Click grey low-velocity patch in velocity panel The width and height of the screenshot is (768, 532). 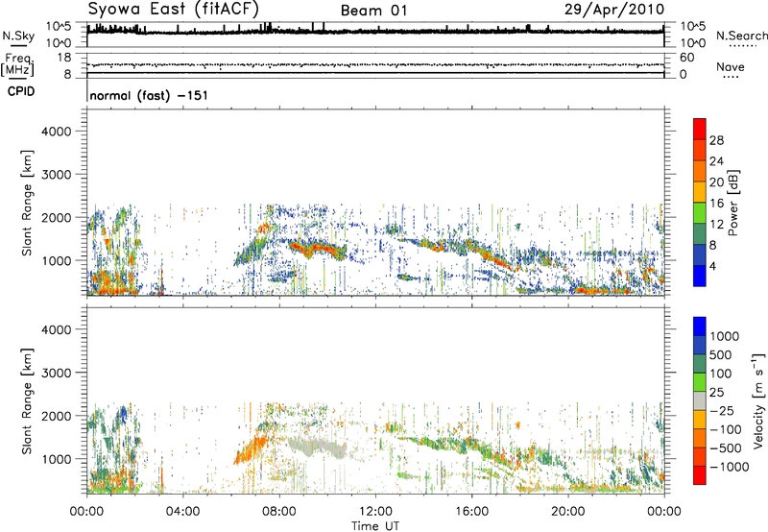pos(318,448)
